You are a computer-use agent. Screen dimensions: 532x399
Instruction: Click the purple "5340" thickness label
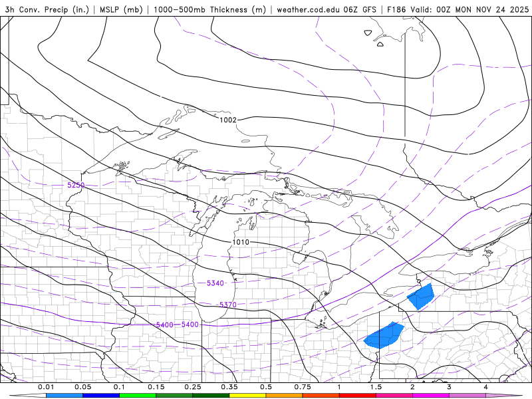[x=215, y=283]
